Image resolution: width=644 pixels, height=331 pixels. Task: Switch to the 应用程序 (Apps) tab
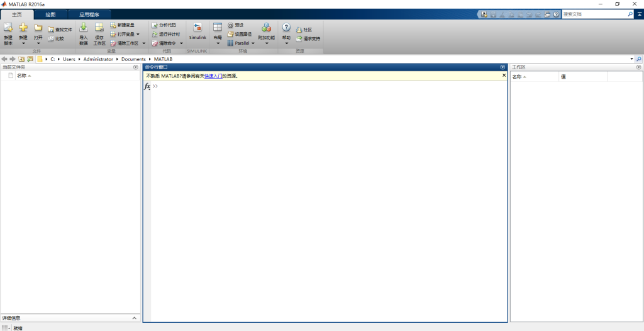tap(89, 14)
